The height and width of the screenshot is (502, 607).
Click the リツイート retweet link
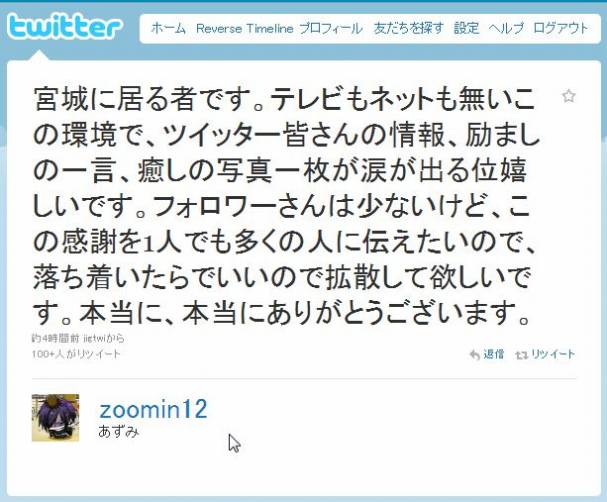553,354
